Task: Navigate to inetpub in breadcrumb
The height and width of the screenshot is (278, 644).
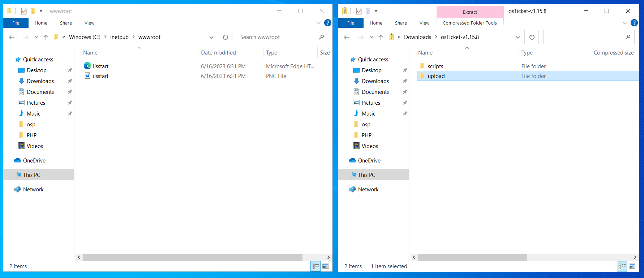Action: tap(119, 37)
